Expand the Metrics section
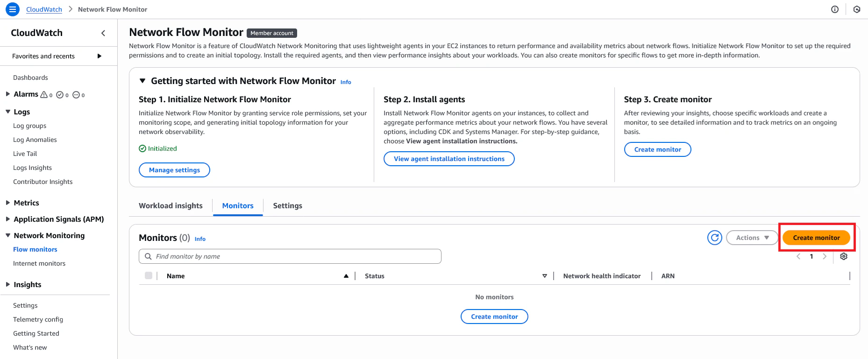 pos(8,203)
